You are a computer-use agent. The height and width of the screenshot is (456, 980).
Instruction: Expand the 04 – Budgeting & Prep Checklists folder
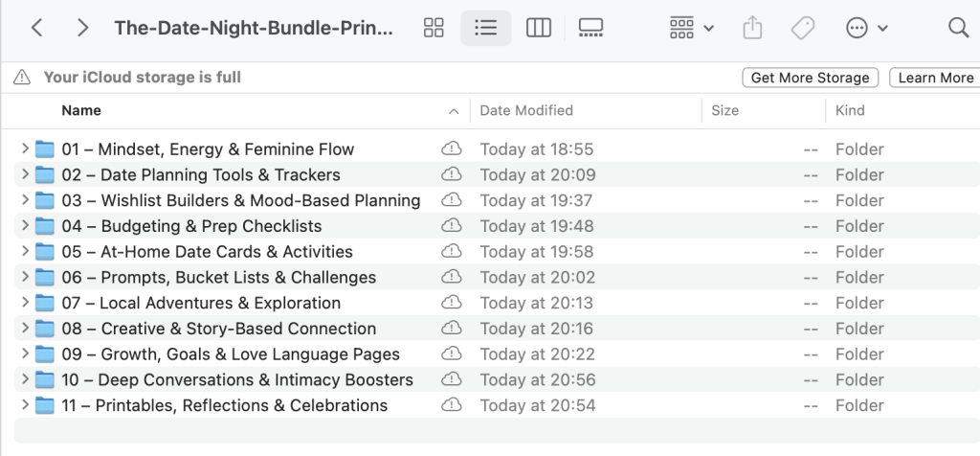click(25, 226)
